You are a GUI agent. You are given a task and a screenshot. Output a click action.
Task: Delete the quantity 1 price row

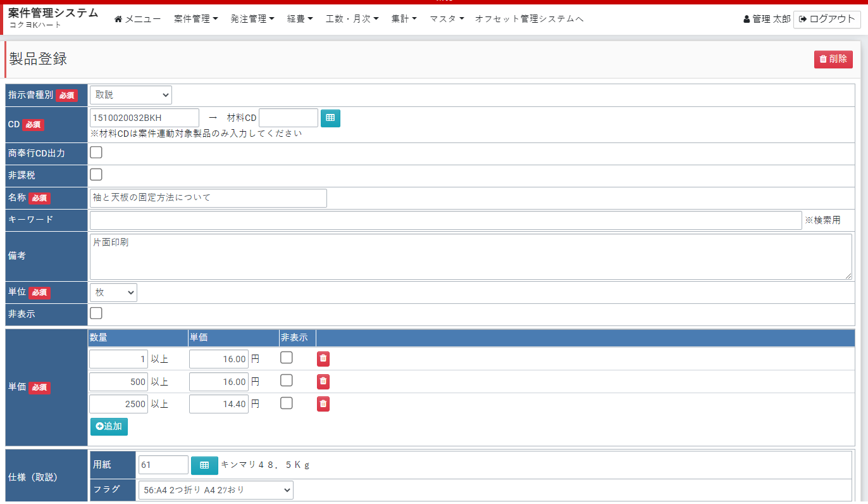coord(323,359)
